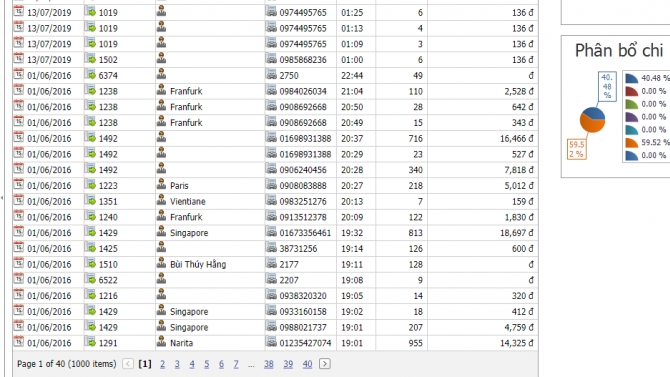The width and height of the screenshot is (670, 377).
Task: Click calendar icon in the 01:25 call row
Action: coord(18,12)
